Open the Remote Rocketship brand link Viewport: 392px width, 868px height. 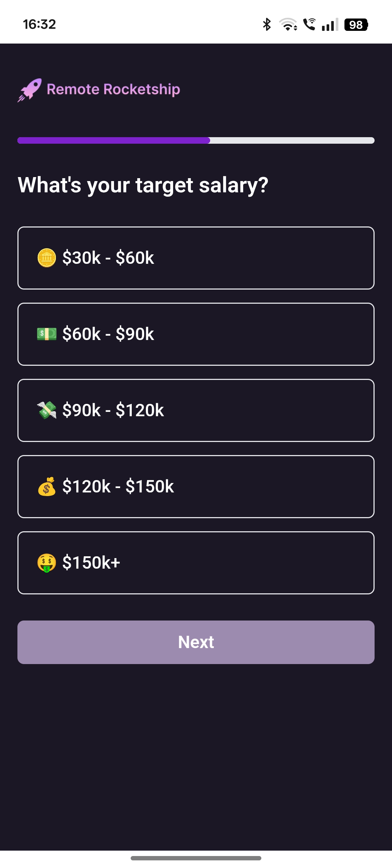click(x=113, y=89)
